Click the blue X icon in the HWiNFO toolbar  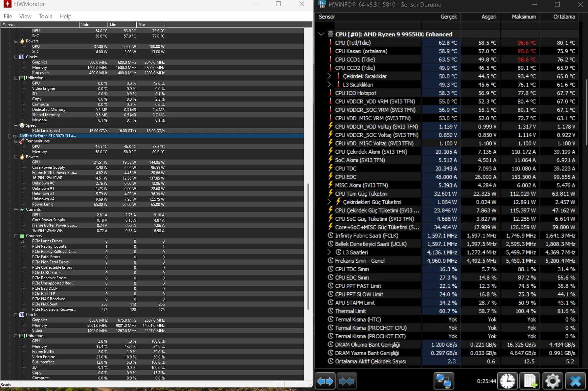[x=576, y=381]
